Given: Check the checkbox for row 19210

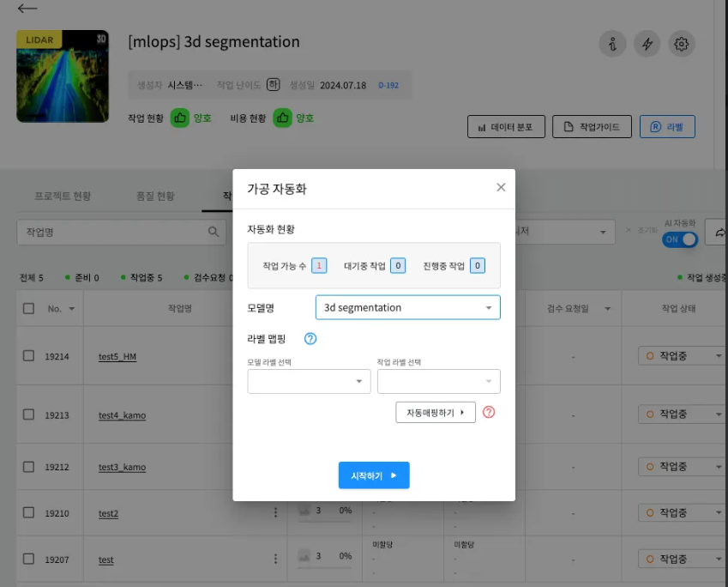Looking at the screenshot, I should (x=28, y=512).
